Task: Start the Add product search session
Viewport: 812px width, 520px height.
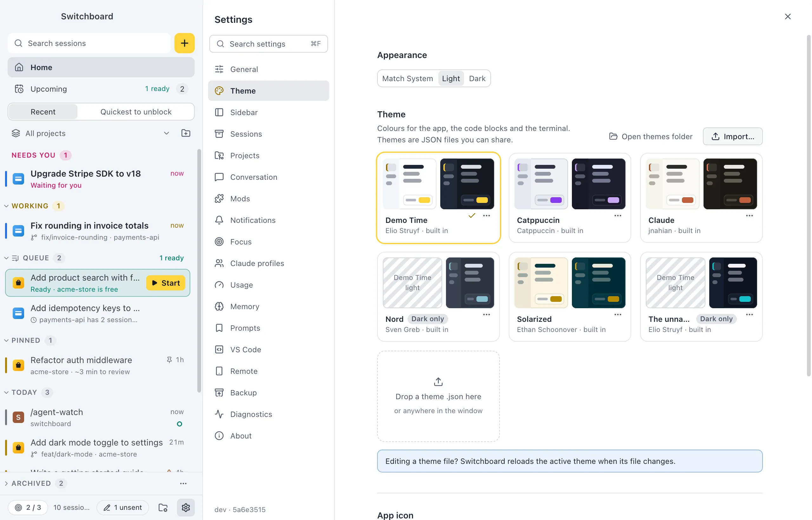Action: tap(166, 283)
